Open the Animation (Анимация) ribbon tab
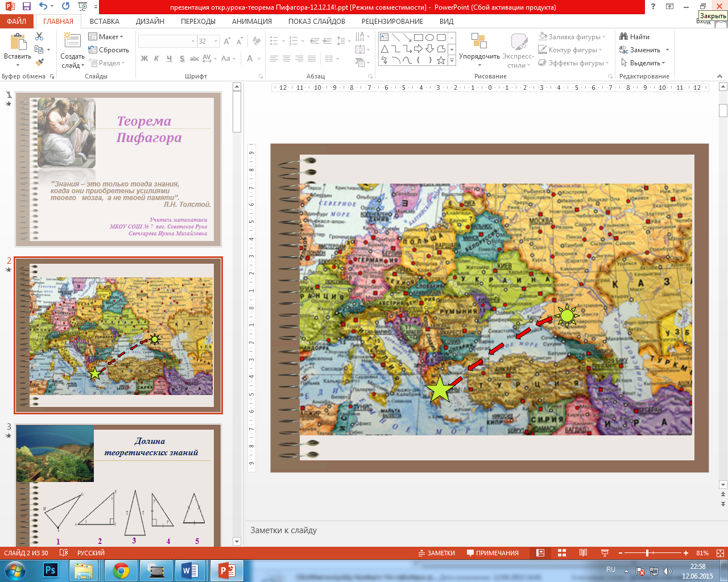728x582 pixels. (251, 21)
